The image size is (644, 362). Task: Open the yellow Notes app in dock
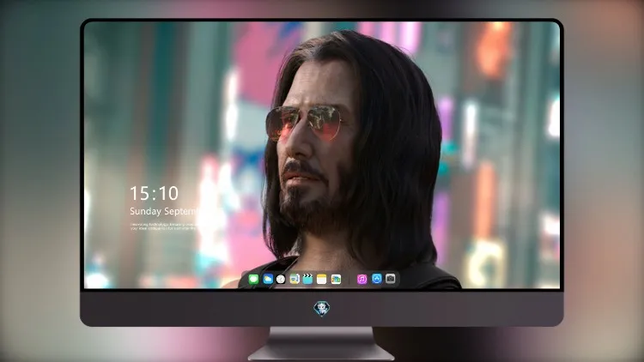(x=322, y=280)
